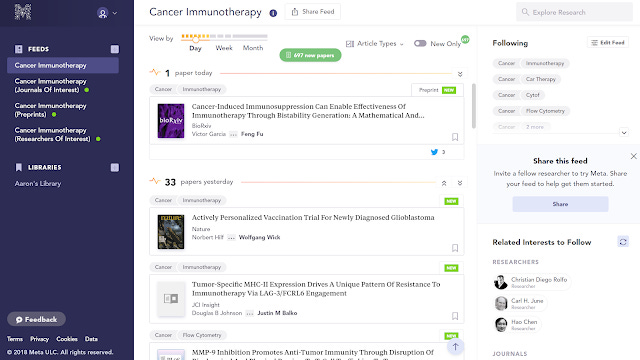
Task: Click the FEEDS section icon
Action: tap(19, 49)
